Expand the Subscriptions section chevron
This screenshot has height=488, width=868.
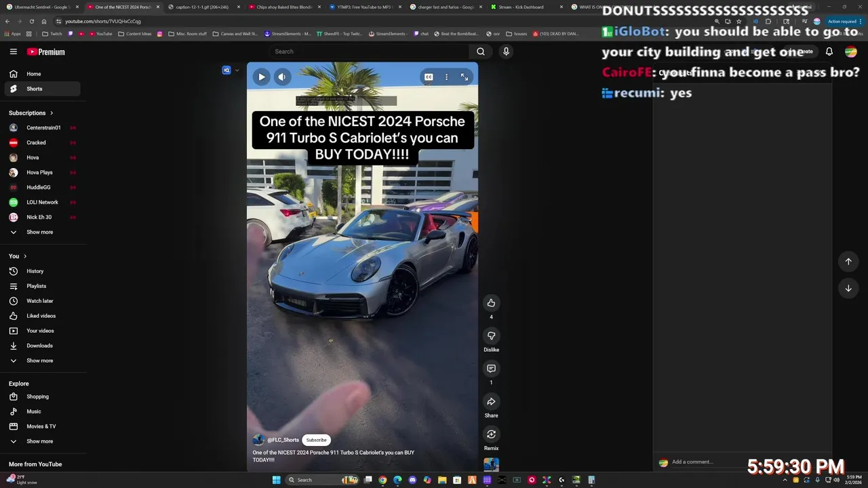(x=51, y=113)
